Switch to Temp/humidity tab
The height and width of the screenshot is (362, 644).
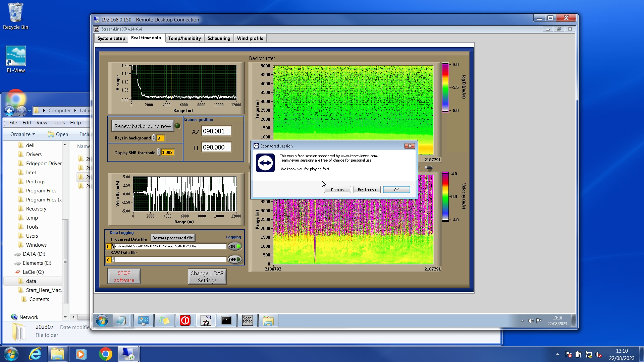click(184, 38)
